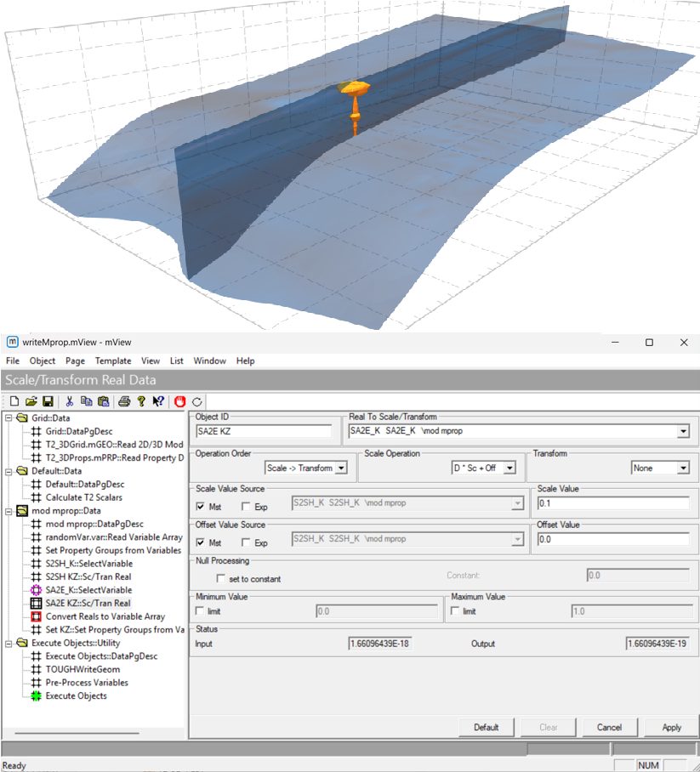
Task: Open the Real To Scale/Transform dropdown
Action: coord(683,431)
